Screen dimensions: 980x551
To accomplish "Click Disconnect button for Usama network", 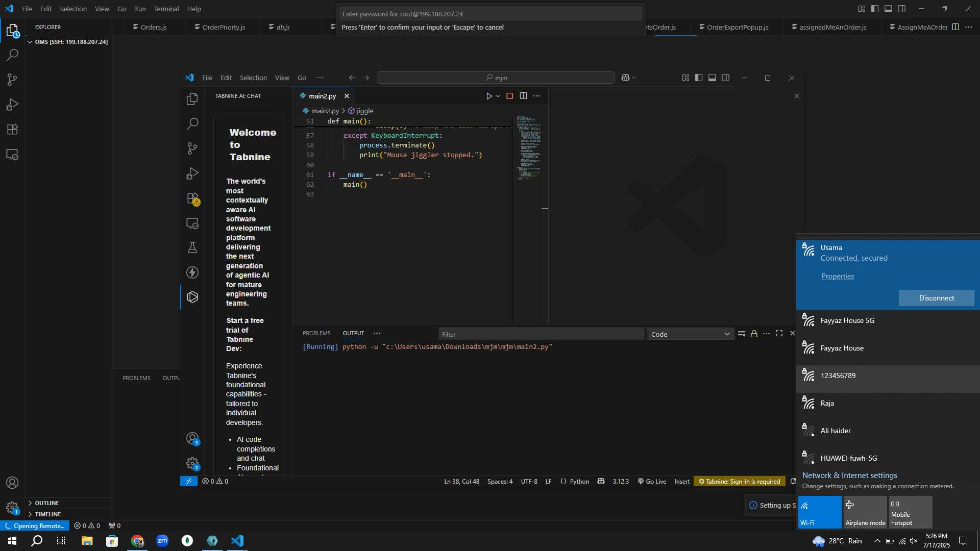I will click(x=936, y=298).
